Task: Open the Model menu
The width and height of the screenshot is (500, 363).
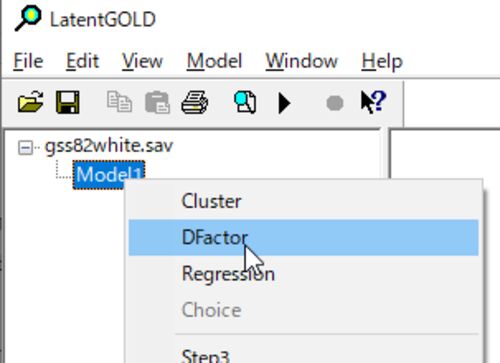Action: (214, 61)
